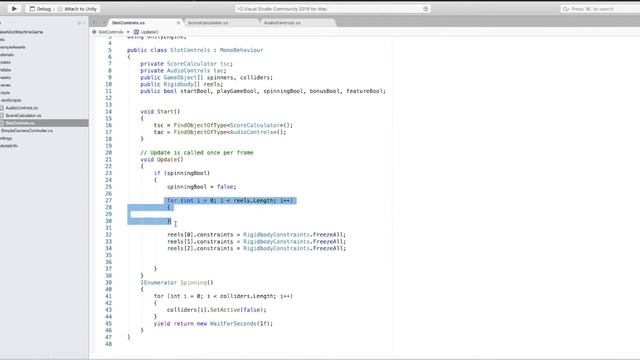Open the Update() member breadcrumb dropdown
Image resolution: width=640 pixels, height=360 pixels.
pyautogui.click(x=149, y=32)
